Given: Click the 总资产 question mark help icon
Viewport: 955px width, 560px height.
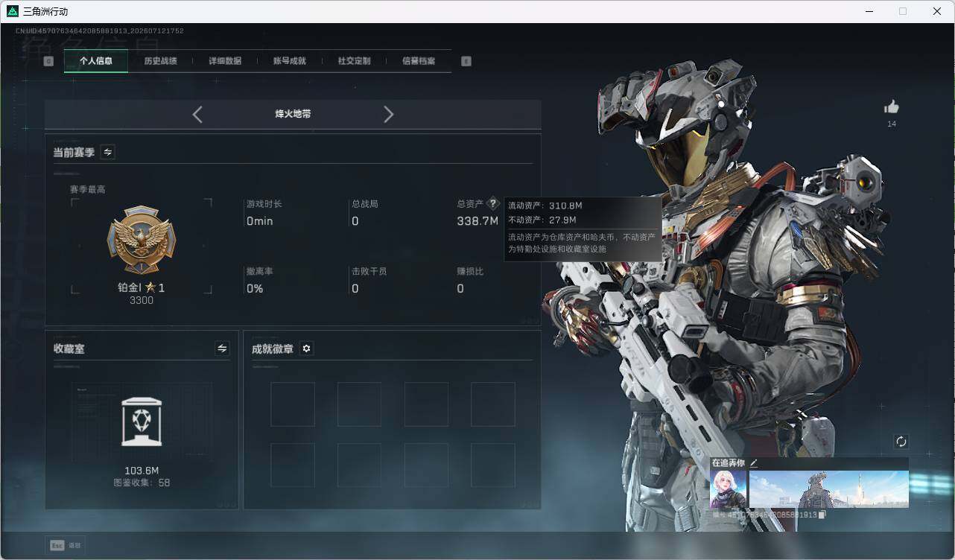Looking at the screenshot, I should pyautogui.click(x=492, y=203).
